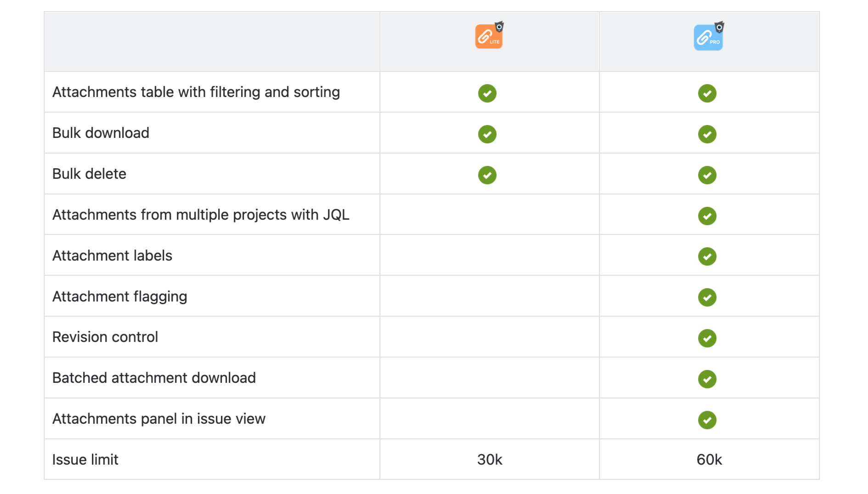Click the 30k issue limit value

click(490, 460)
